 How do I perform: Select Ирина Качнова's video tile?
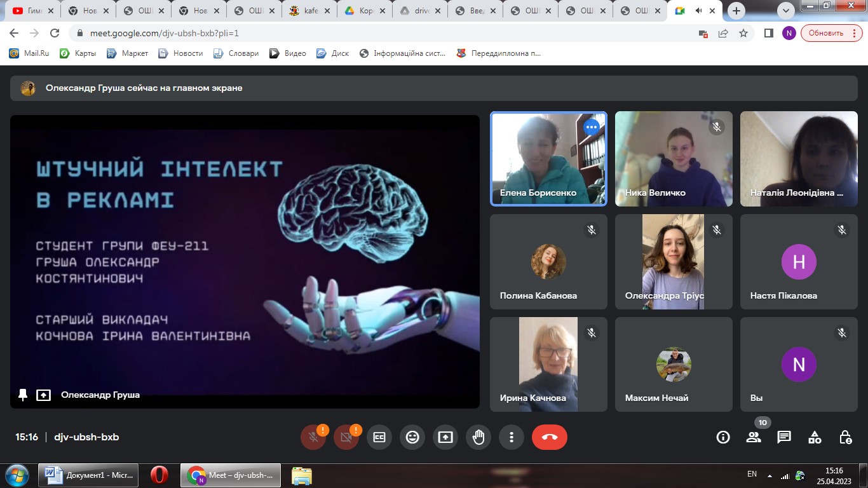[x=548, y=364]
